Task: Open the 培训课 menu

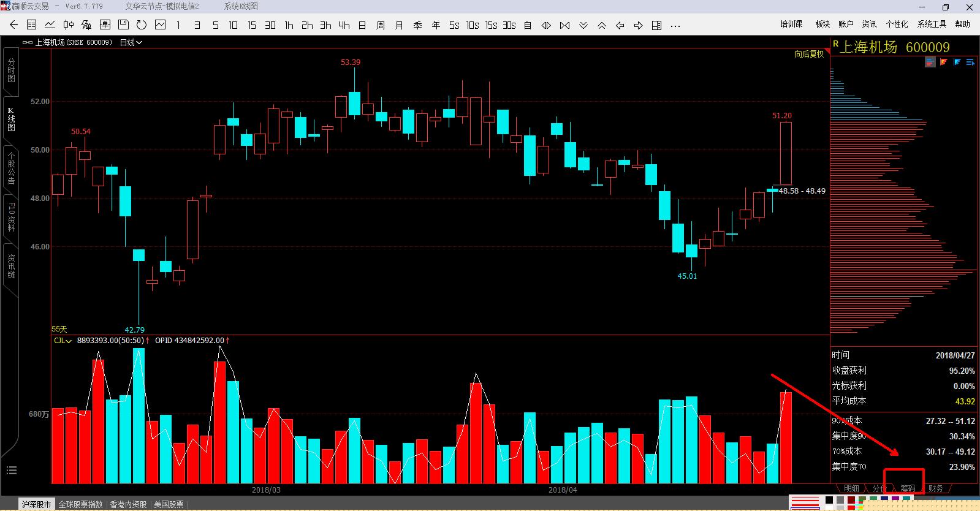Action: click(791, 24)
